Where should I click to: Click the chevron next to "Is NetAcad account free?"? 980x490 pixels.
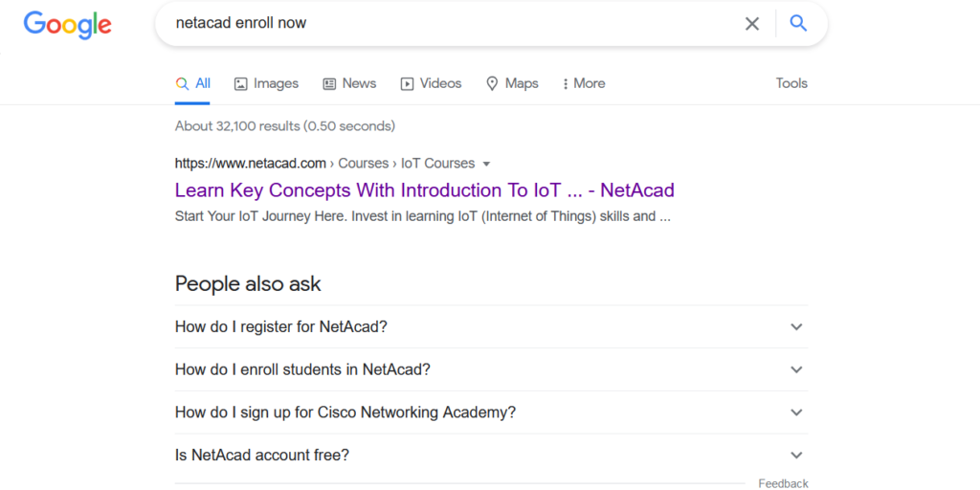(796, 456)
